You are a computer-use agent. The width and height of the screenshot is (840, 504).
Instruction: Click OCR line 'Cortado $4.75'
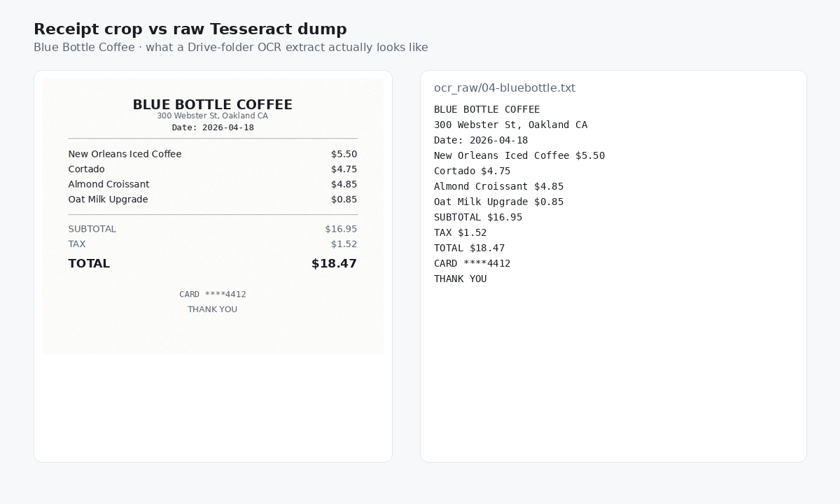(472, 171)
